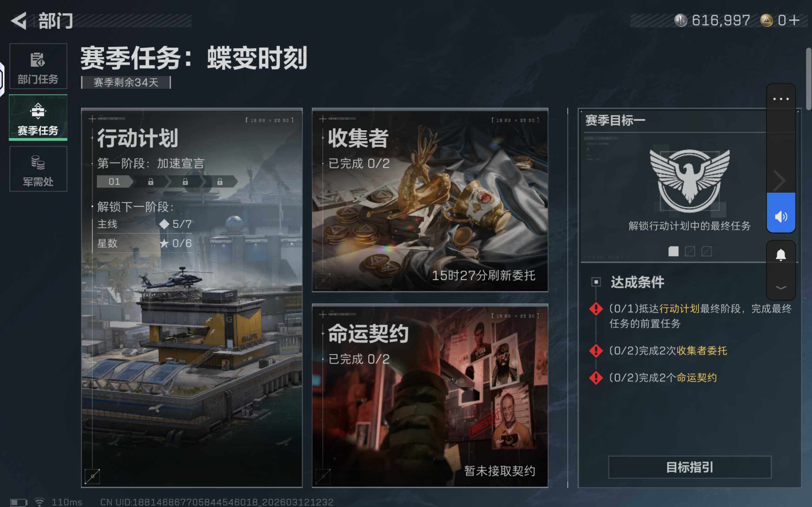Open the 行动计划 card
Image resolution: width=812 pixels, height=507 pixels.
click(192, 298)
